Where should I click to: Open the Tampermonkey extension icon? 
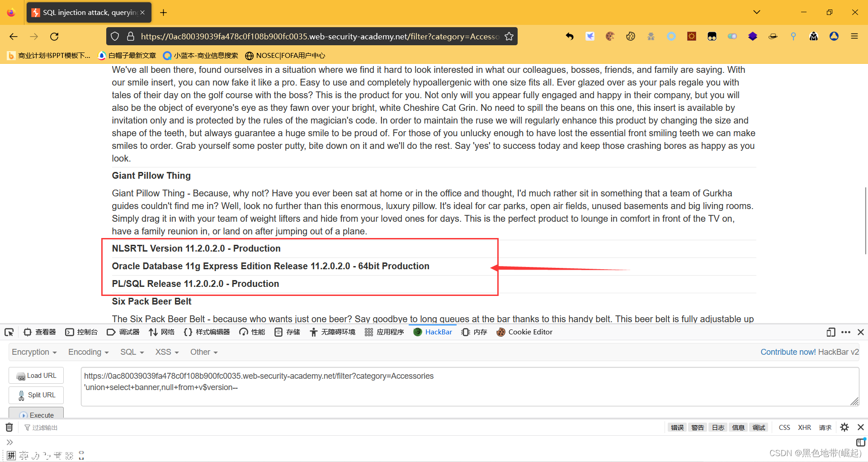tap(712, 37)
